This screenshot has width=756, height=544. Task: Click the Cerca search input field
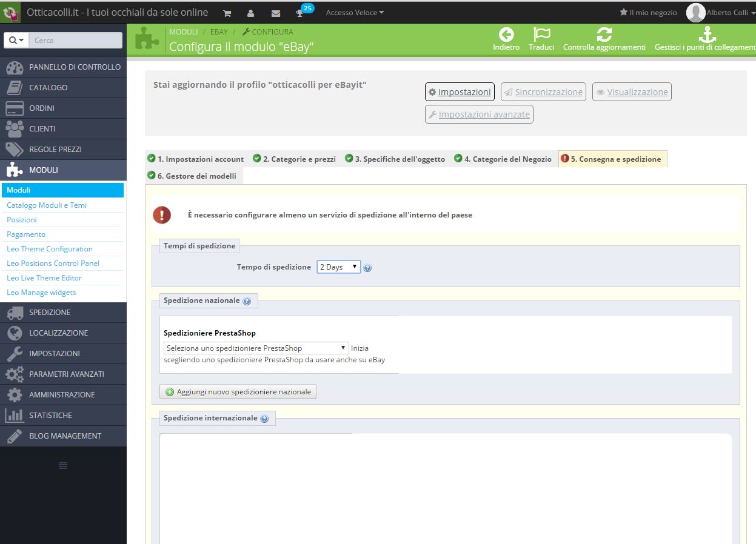click(x=76, y=41)
